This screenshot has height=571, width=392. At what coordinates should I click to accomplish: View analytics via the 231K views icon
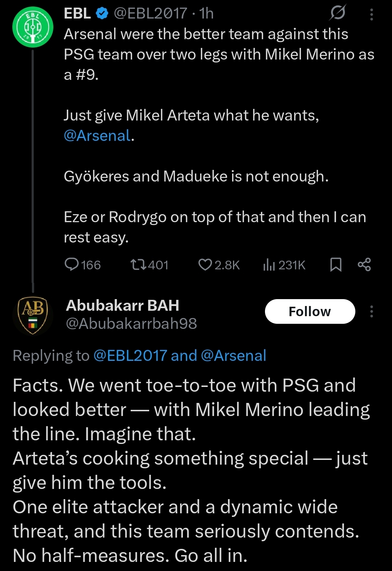coord(269,265)
